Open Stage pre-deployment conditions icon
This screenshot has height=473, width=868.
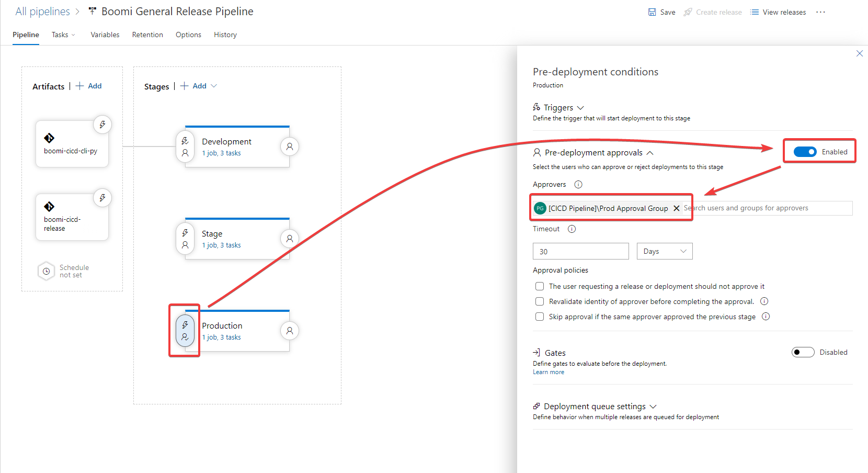point(185,239)
